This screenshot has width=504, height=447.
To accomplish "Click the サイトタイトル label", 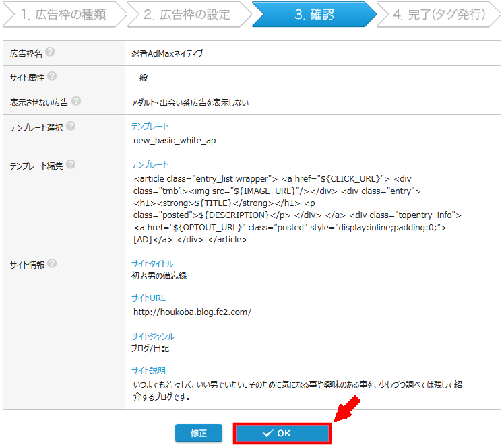I will click(152, 264).
